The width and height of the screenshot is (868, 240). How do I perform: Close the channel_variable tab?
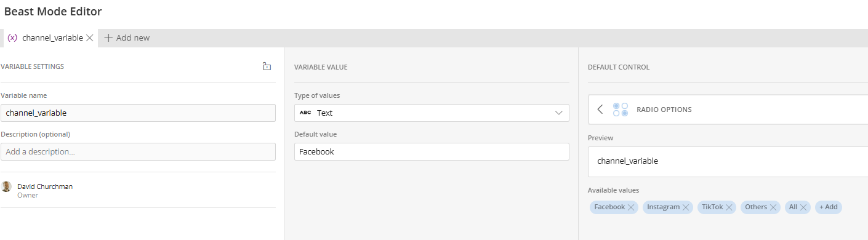point(89,38)
